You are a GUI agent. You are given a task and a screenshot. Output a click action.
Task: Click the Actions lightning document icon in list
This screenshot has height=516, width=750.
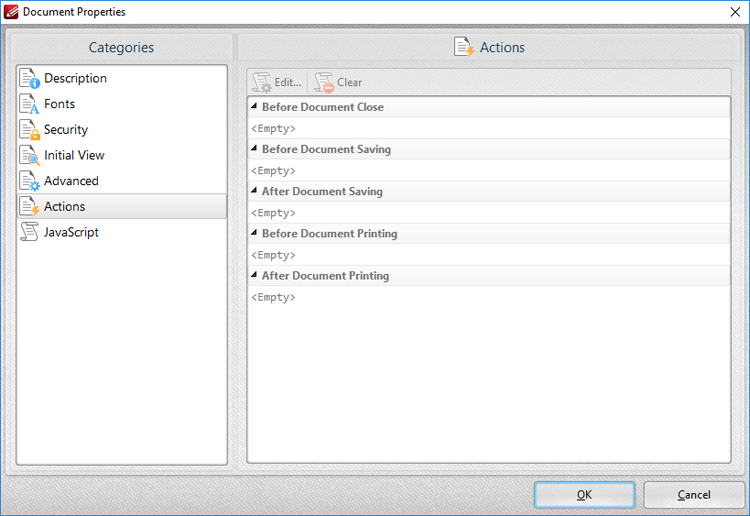(x=29, y=207)
